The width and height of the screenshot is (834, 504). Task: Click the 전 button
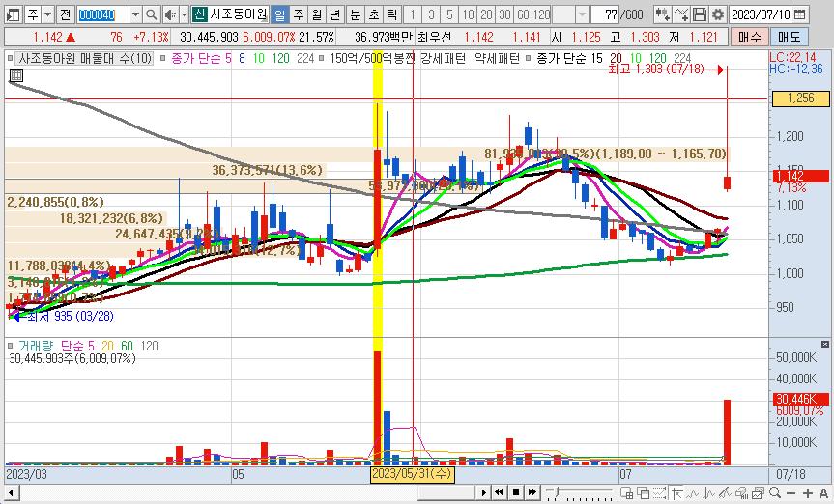coord(65,14)
